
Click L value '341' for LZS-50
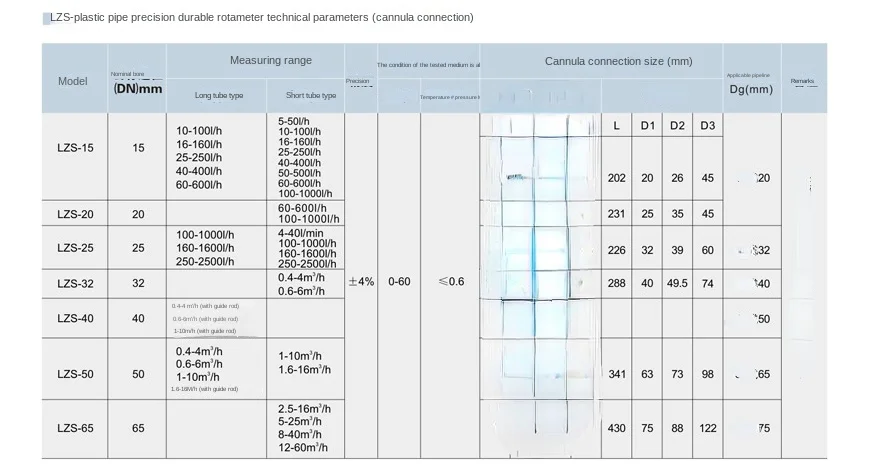tap(617, 375)
